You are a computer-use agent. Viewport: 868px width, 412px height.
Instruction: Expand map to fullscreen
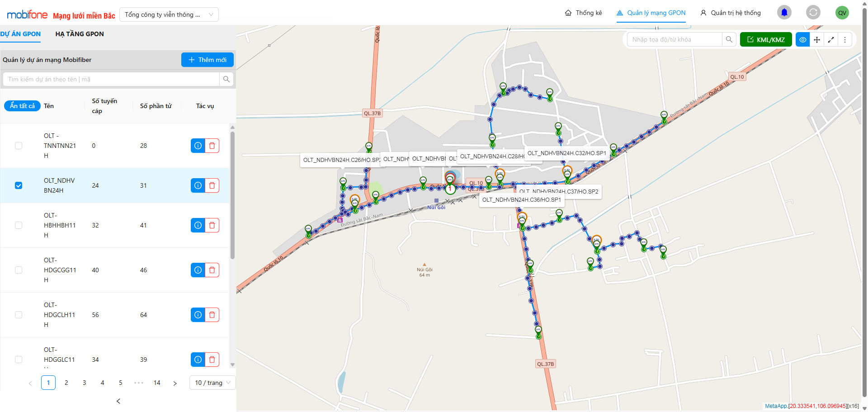[x=831, y=40]
